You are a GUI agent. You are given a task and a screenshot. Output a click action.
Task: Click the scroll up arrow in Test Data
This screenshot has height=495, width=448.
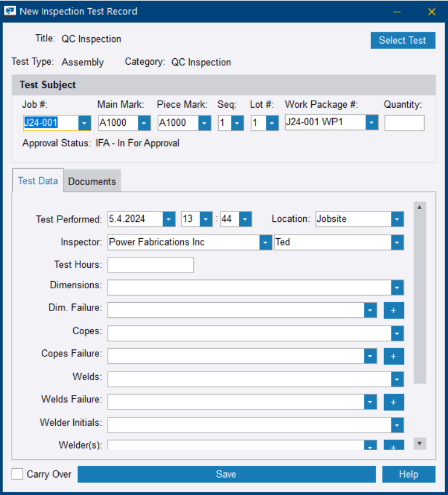click(x=419, y=207)
